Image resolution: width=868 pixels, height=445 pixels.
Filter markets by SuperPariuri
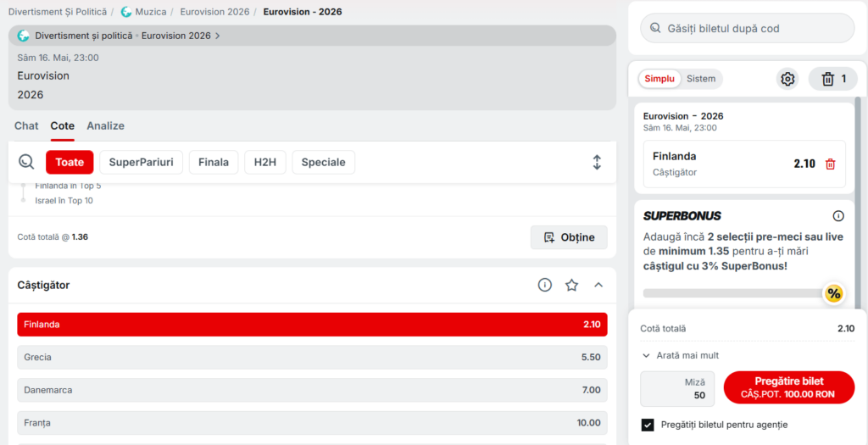click(x=142, y=162)
